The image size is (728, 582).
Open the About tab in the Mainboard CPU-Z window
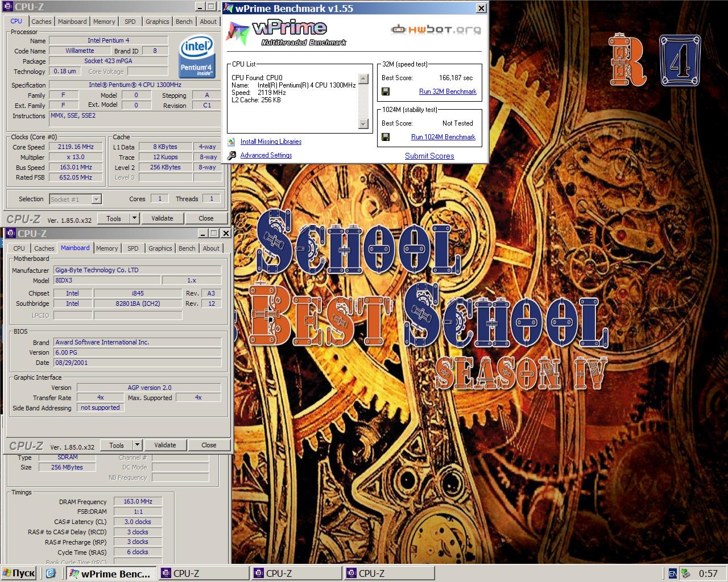pyautogui.click(x=211, y=248)
